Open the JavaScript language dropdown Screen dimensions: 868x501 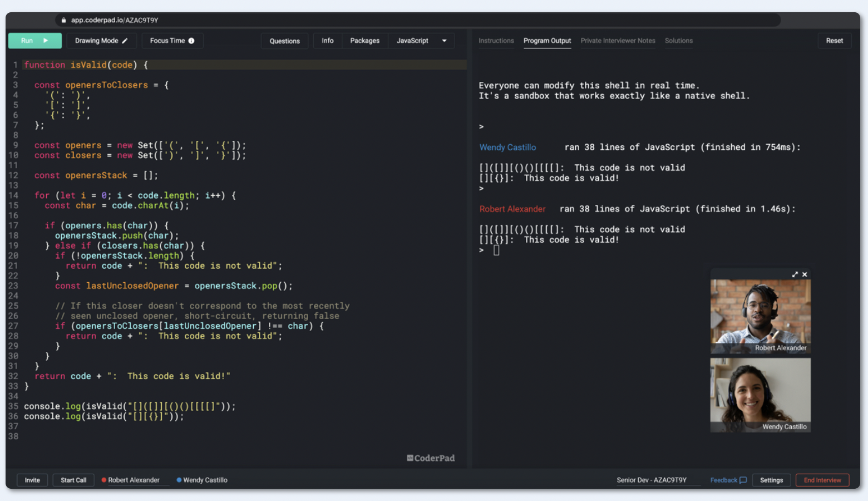421,40
